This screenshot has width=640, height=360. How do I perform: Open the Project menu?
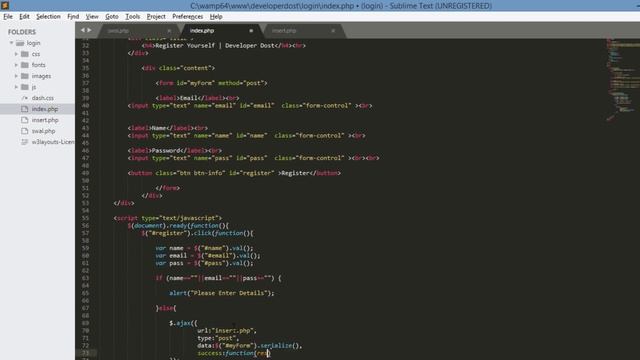coord(156,16)
